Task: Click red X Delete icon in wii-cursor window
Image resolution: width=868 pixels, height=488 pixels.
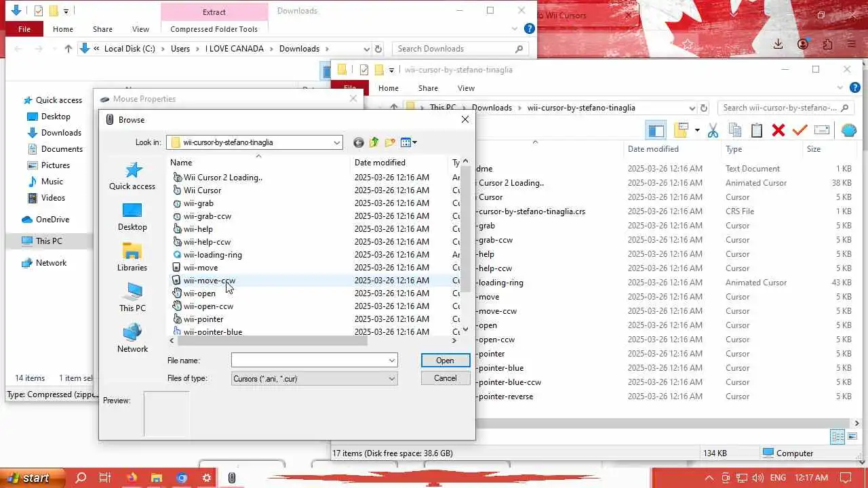Action: pyautogui.click(x=778, y=130)
